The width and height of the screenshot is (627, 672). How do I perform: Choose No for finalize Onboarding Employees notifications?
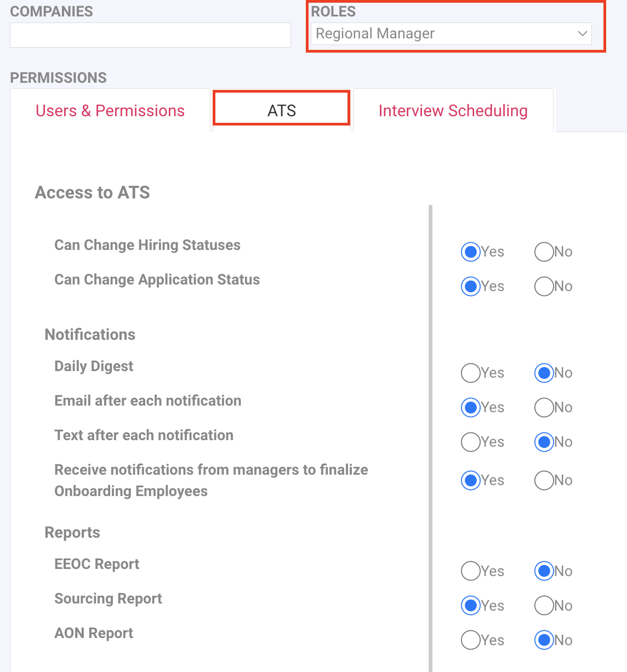[x=544, y=480]
